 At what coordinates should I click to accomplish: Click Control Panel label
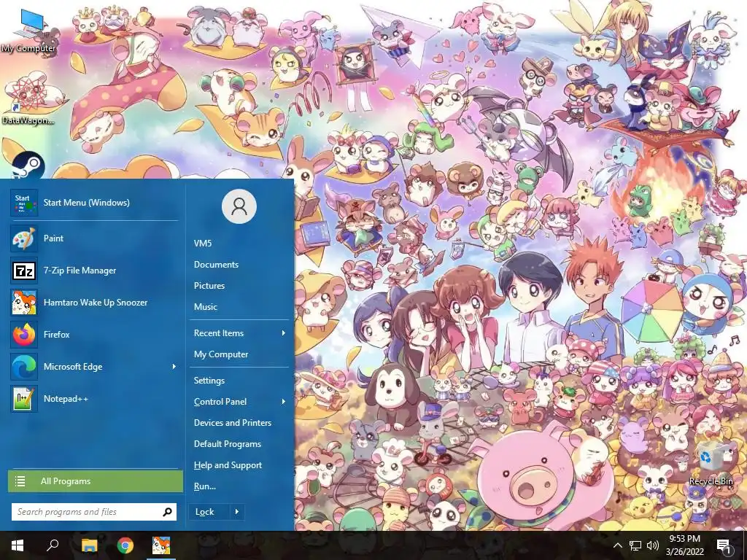tap(220, 402)
